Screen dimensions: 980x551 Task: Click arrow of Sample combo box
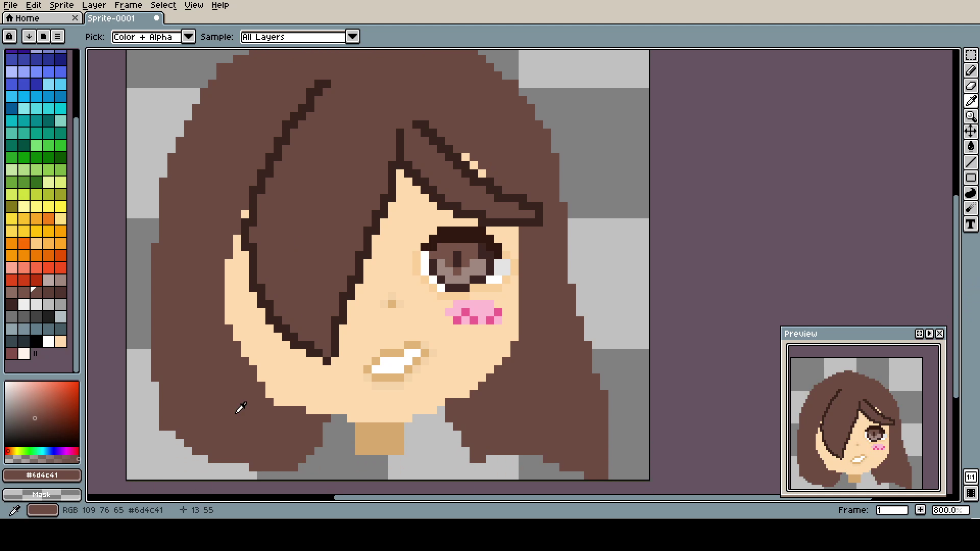tap(353, 36)
